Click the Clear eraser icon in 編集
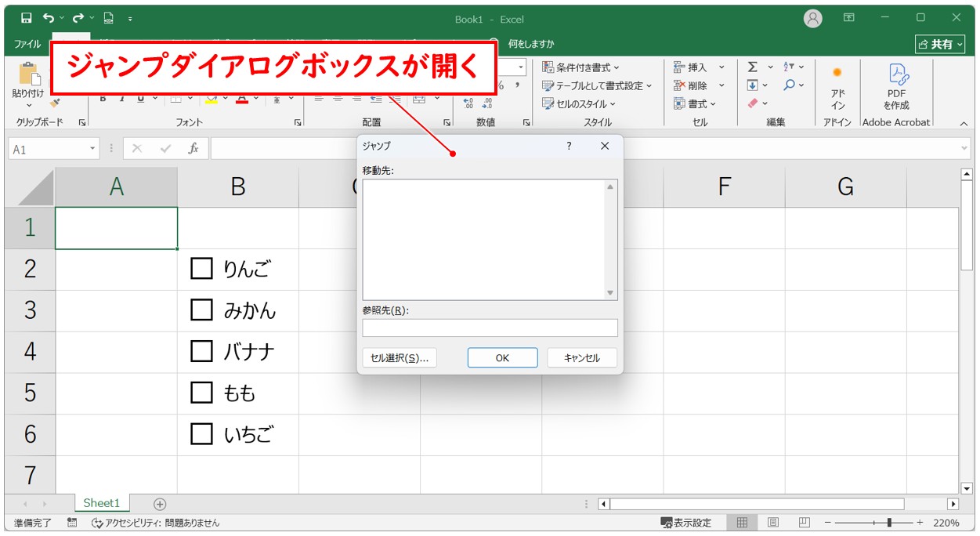This screenshot has width=980, height=536. click(753, 103)
